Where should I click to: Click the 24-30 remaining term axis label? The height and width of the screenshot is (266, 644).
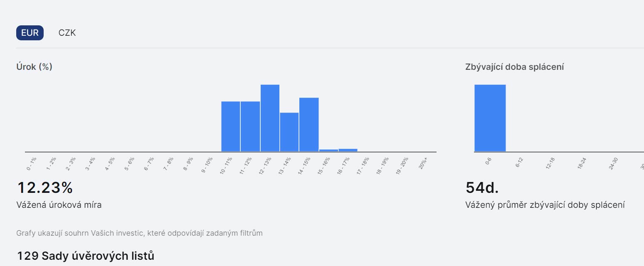pyautogui.click(x=613, y=164)
